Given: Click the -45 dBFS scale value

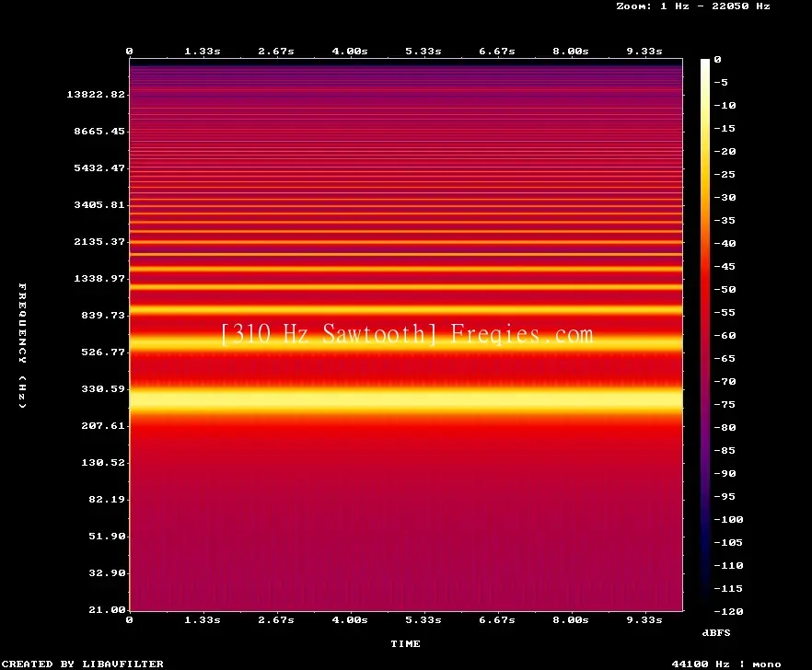Looking at the screenshot, I should pos(725,267).
